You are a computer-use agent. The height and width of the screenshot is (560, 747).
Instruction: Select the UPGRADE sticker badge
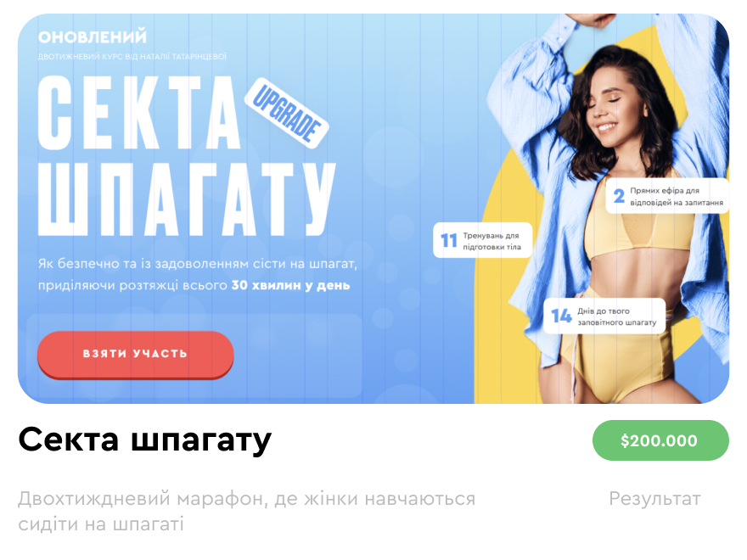287,113
